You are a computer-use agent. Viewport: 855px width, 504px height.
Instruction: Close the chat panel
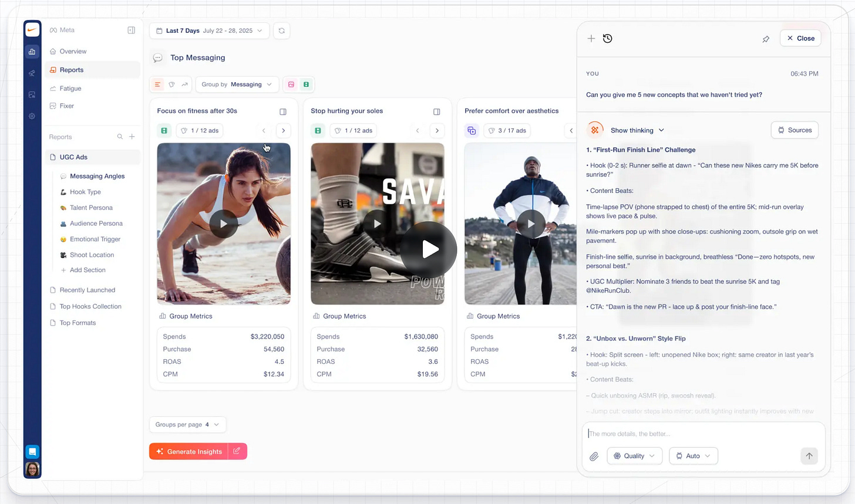[x=800, y=38]
